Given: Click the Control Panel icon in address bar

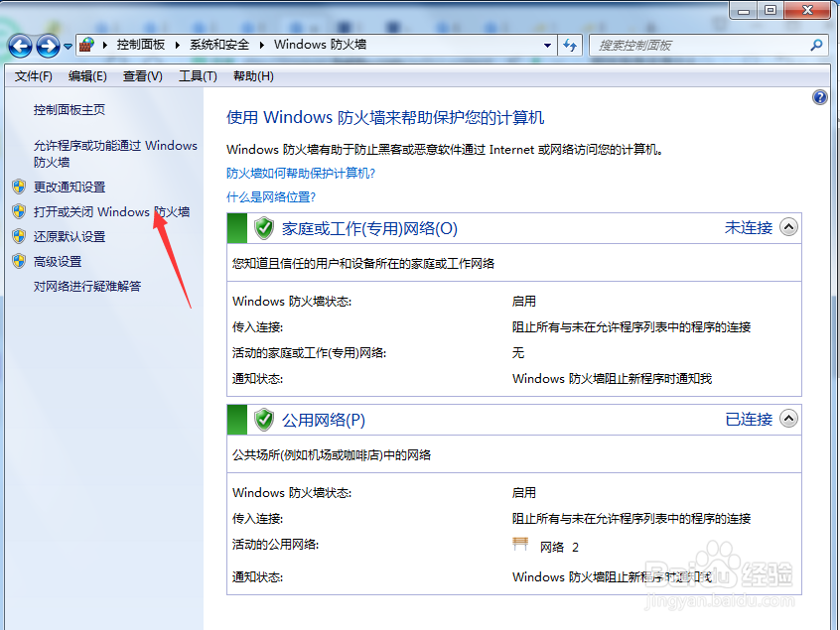Looking at the screenshot, I should pyautogui.click(x=86, y=45).
